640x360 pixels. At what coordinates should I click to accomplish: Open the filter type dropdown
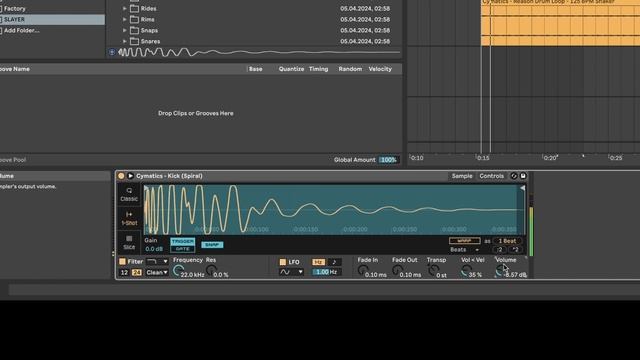coord(157,261)
